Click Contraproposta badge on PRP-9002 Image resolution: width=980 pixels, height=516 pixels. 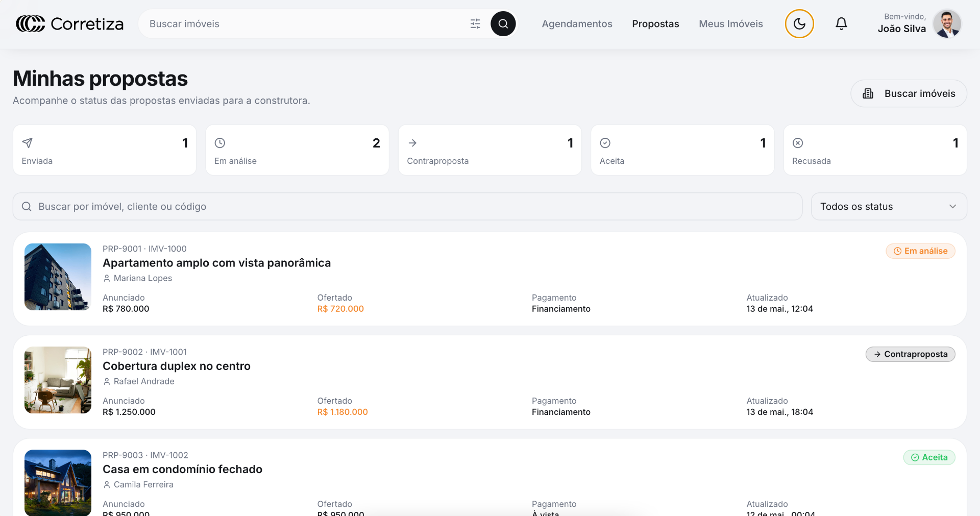coord(910,354)
